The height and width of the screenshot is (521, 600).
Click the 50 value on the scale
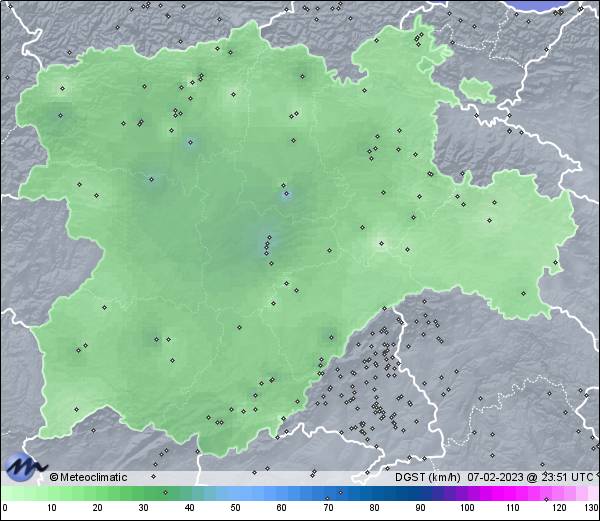point(235,508)
